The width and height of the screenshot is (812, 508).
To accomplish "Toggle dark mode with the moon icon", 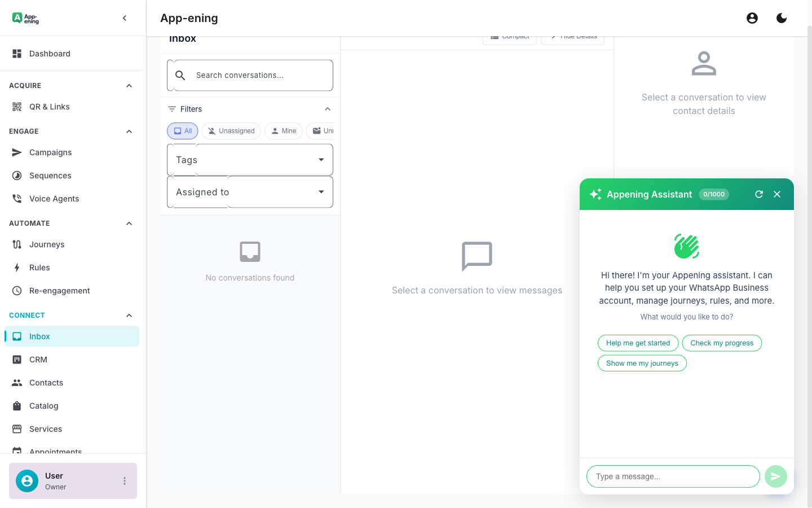I will click(782, 17).
